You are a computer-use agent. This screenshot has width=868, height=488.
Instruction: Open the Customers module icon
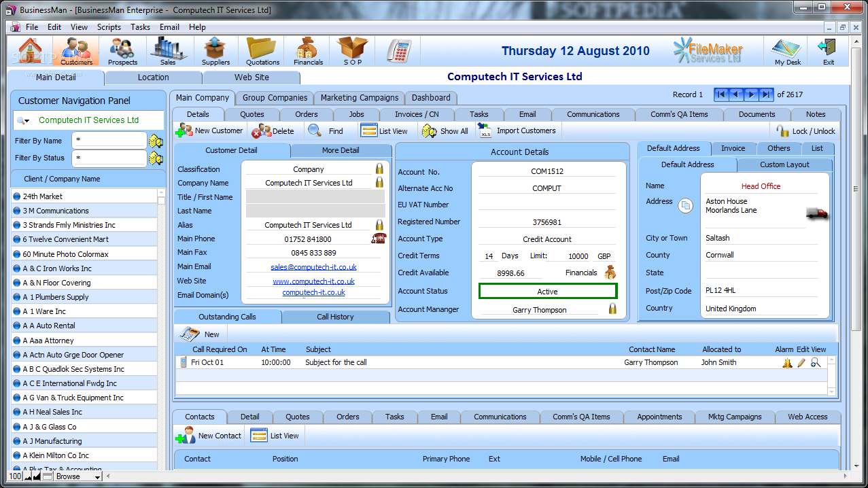(x=76, y=51)
